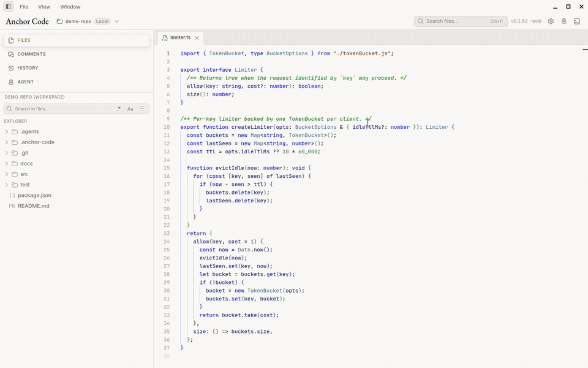The height and width of the screenshot is (368, 588).
Task: Open the Window menu
Action: (70, 7)
